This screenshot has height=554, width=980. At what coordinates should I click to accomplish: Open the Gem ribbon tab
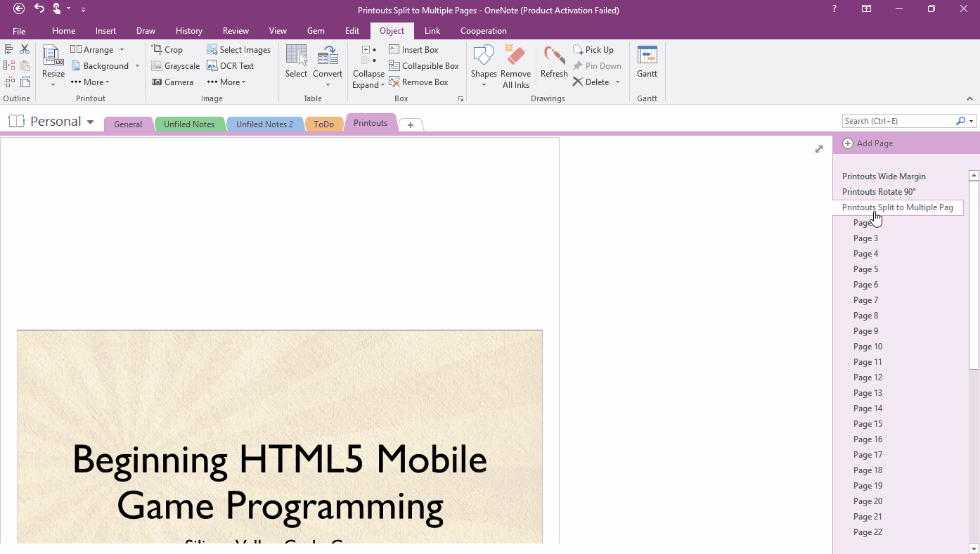coord(316,31)
